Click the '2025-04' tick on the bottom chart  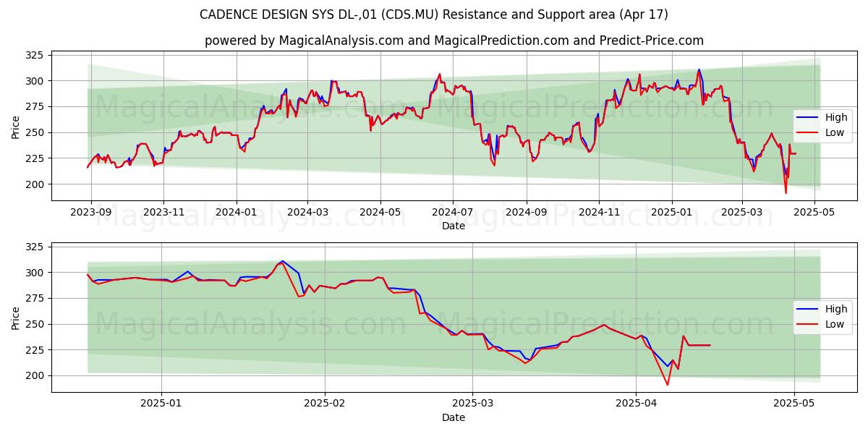636,405
